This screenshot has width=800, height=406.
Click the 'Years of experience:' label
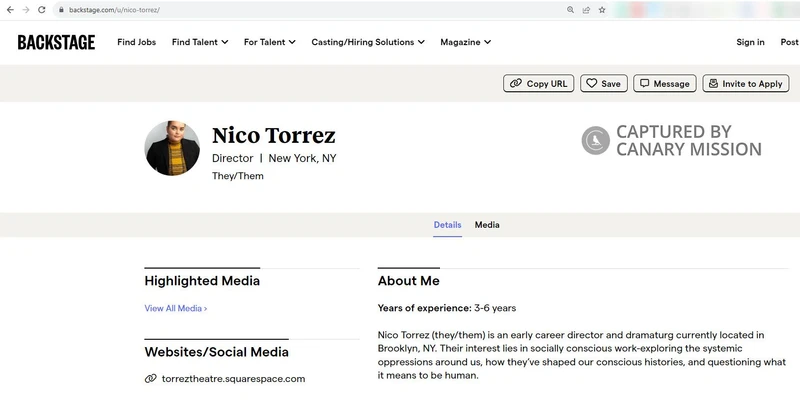424,308
